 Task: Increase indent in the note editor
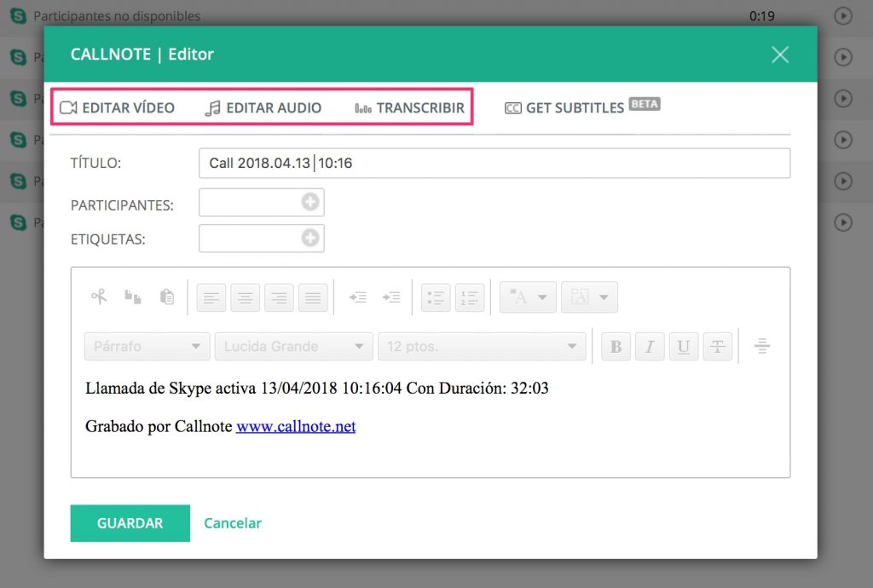pos(391,297)
